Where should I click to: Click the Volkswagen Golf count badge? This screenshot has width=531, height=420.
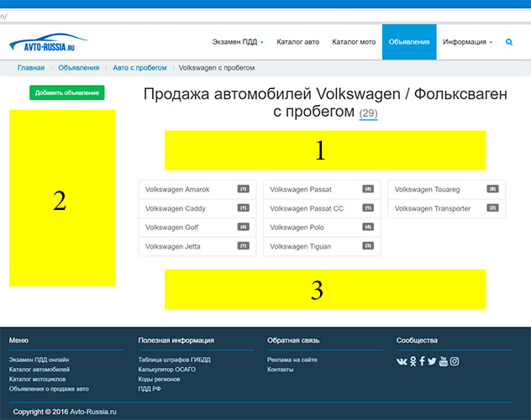pos(243,227)
